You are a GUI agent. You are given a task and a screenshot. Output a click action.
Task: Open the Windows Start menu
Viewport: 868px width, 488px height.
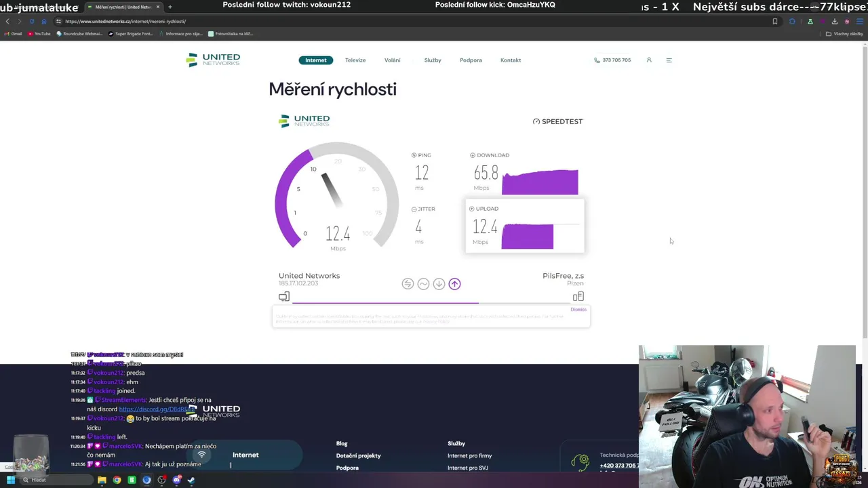11,480
